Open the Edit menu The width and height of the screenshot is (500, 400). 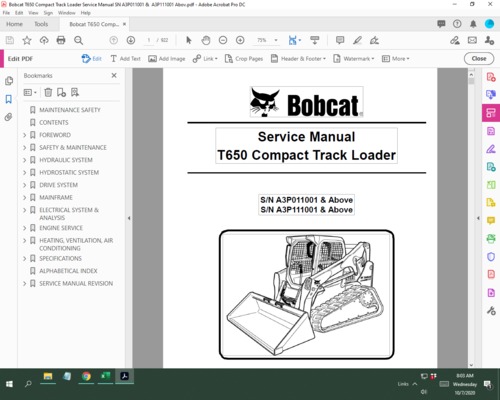[x=19, y=13]
